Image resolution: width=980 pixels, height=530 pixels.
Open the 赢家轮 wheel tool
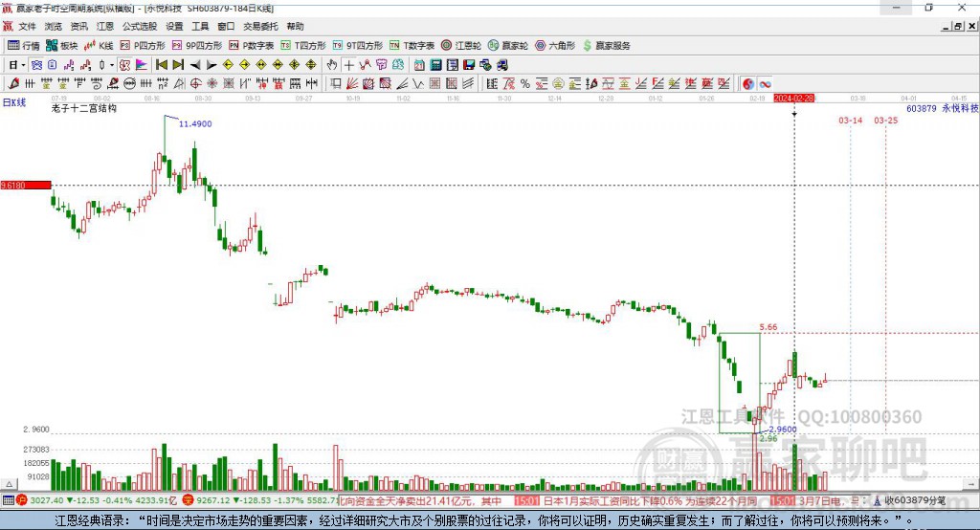coord(508,46)
